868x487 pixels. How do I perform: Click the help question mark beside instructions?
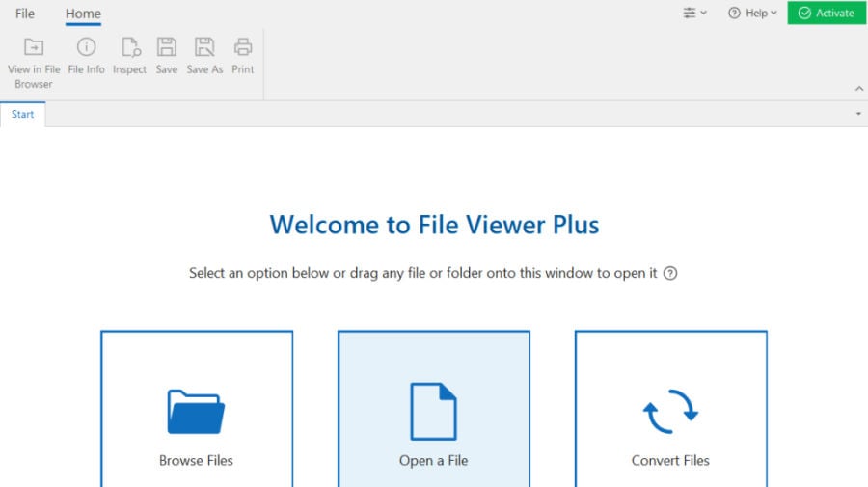pos(670,273)
